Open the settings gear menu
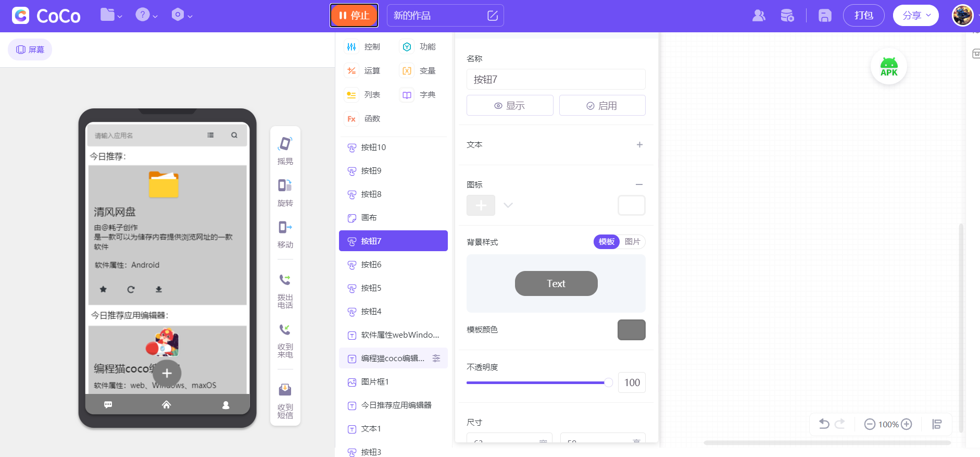Image resolution: width=980 pixels, height=457 pixels. (x=182, y=15)
